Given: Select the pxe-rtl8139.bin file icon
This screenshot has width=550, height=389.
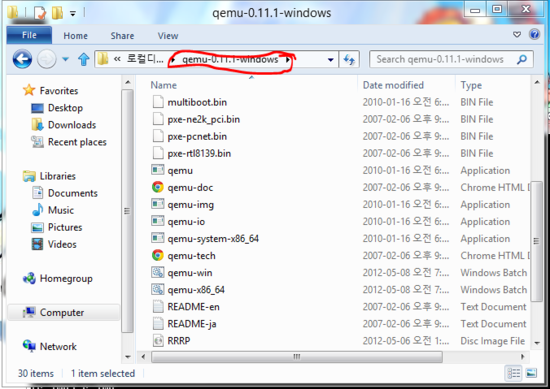Looking at the screenshot, I should pyautogui.click(x=158, y=153).
